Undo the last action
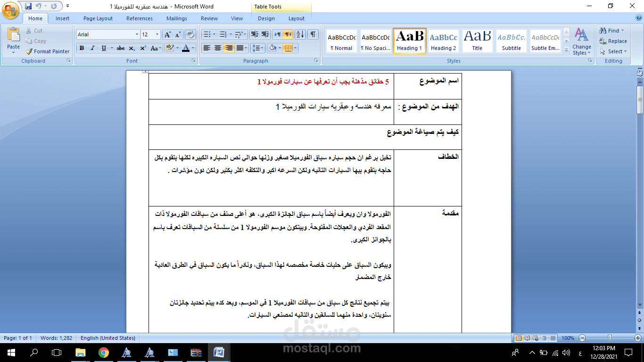The width and height of the screenshot is (644, 362). click(x=38, y=7)
